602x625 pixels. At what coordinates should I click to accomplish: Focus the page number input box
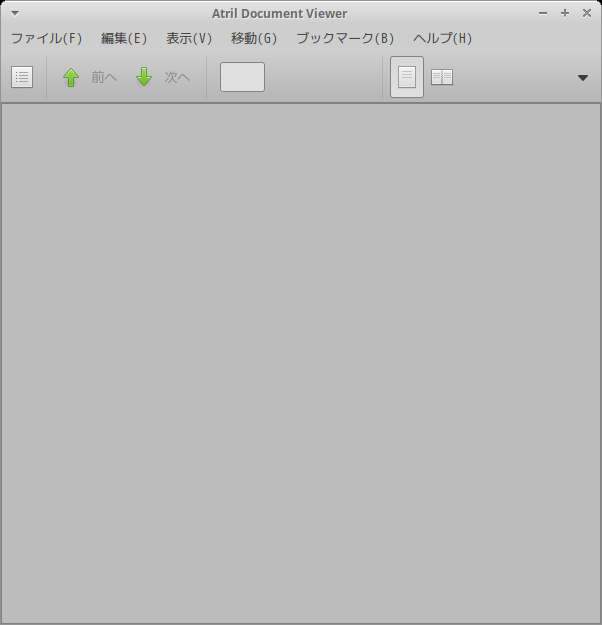(242, 77)
